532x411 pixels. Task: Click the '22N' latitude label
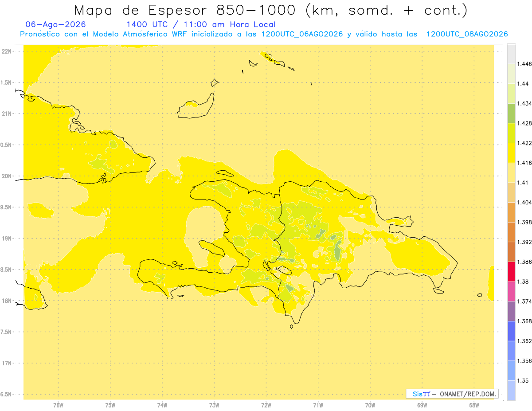tap(7, 51)
